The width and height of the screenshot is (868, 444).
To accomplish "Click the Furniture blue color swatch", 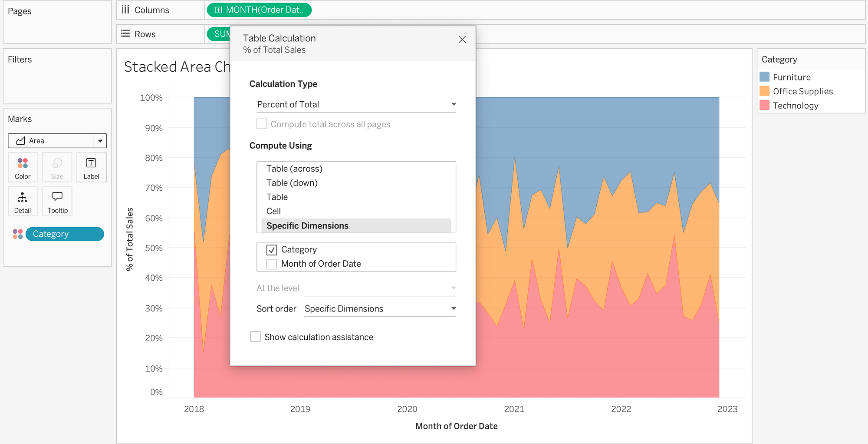I will point(765,77).
